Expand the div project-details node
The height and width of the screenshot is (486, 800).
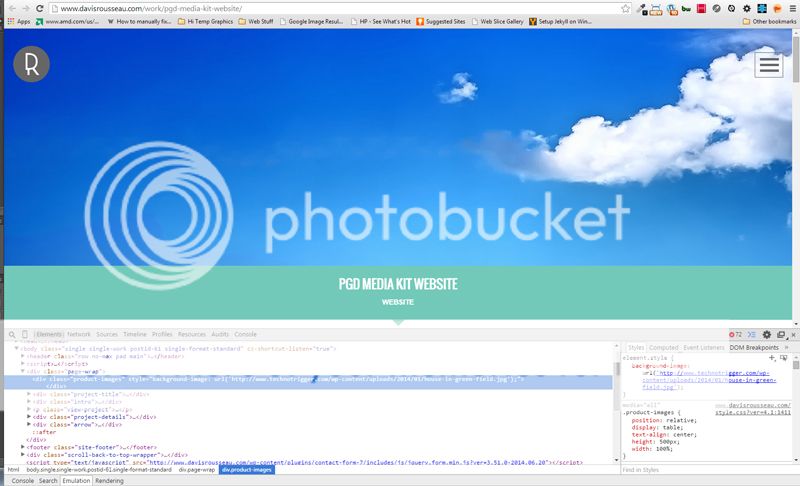(x=31, y=417)
